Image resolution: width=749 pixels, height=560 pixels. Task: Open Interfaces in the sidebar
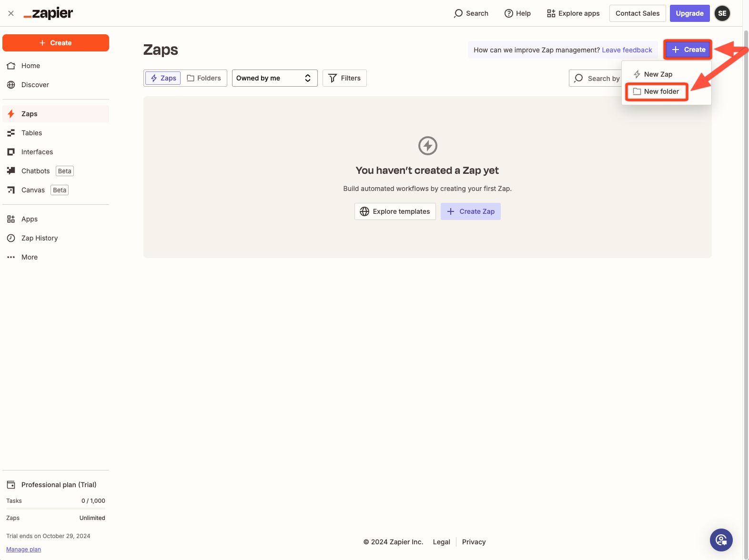coord(56,152)
